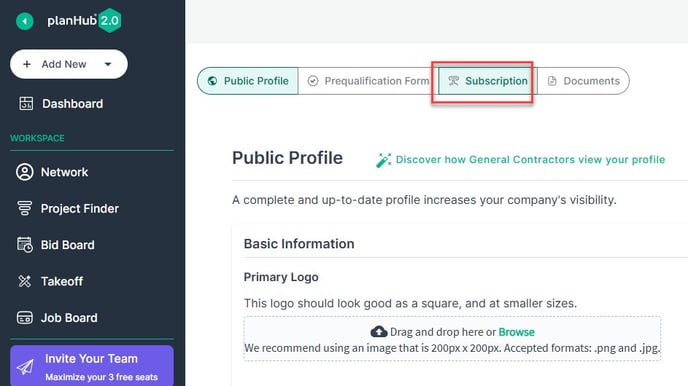The image size is (688, 386).
Task: Click the Takeoff tools icon
Action: coord(25,281)
